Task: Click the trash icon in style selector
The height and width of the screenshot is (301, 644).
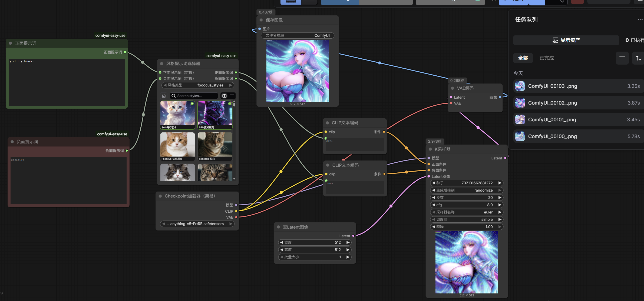Action: click(164, 96)
